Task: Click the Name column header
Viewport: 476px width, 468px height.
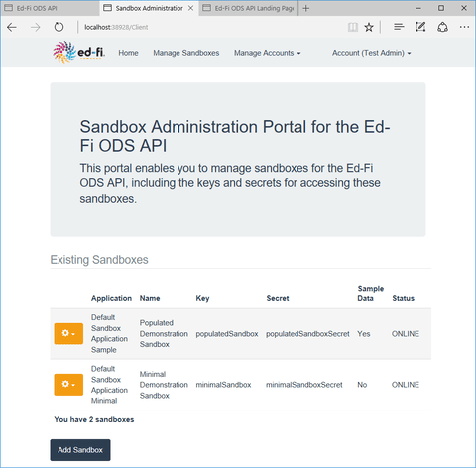Action: tap(150, 298)
